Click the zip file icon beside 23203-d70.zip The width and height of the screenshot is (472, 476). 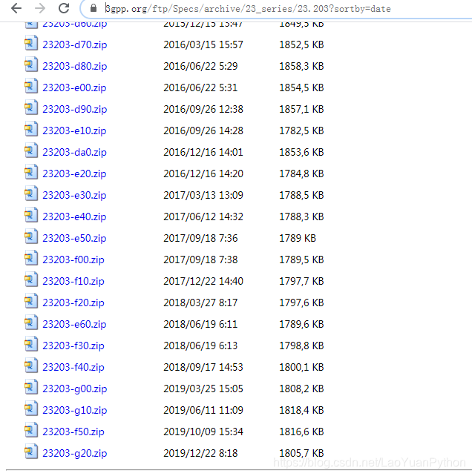(x=31, y=43)
